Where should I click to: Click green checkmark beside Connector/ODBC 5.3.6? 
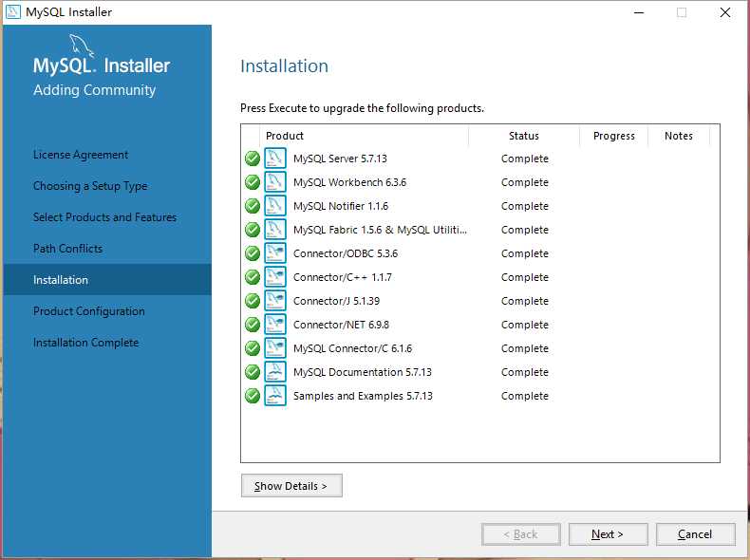tap(253, 253)
